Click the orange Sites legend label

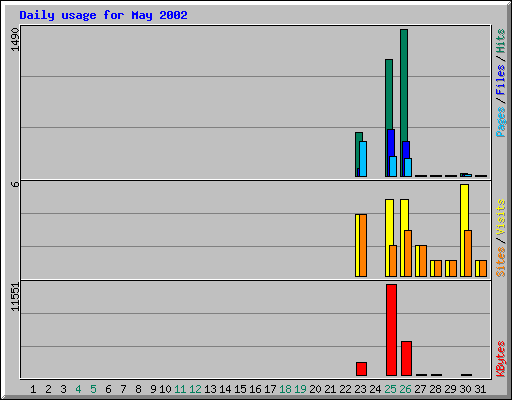pyautogui.click(x=500, y=262)
